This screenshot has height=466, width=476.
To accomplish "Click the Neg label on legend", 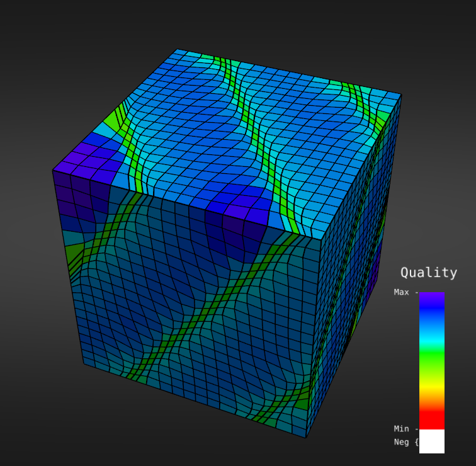I will (x=401, y=442).
